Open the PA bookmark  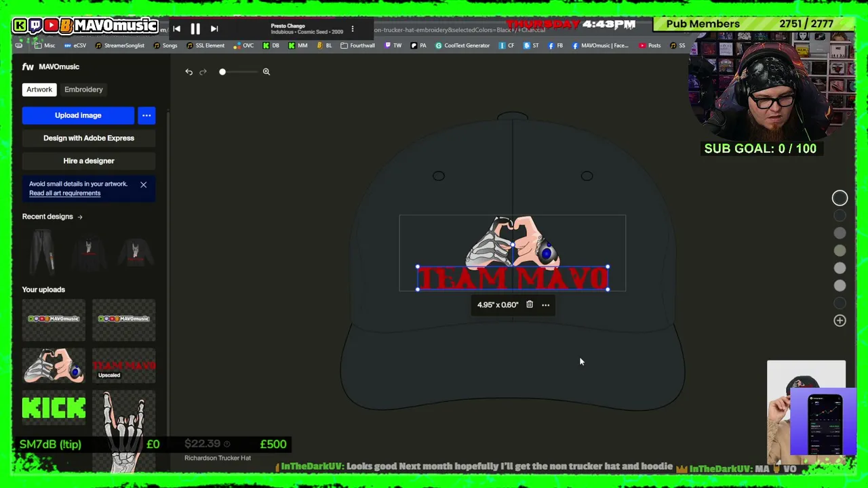point(418,45)
